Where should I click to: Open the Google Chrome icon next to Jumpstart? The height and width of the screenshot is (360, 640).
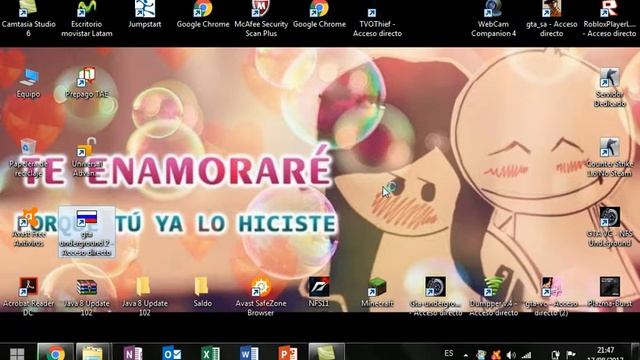(x=203, y=14)
